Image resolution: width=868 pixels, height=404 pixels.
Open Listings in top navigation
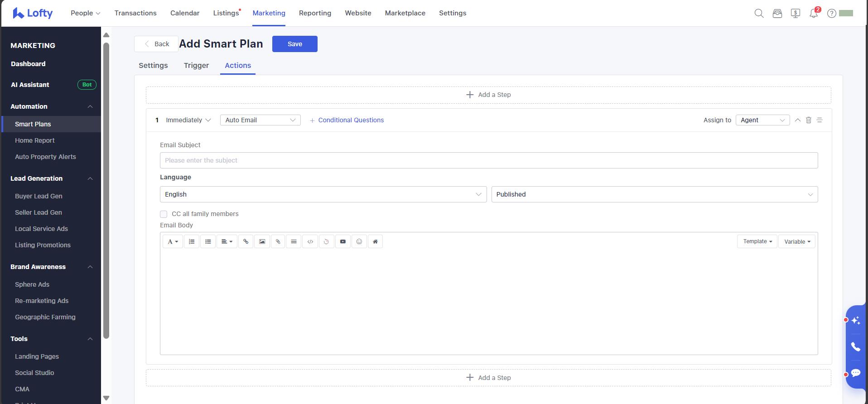click(x=226, y=13)
